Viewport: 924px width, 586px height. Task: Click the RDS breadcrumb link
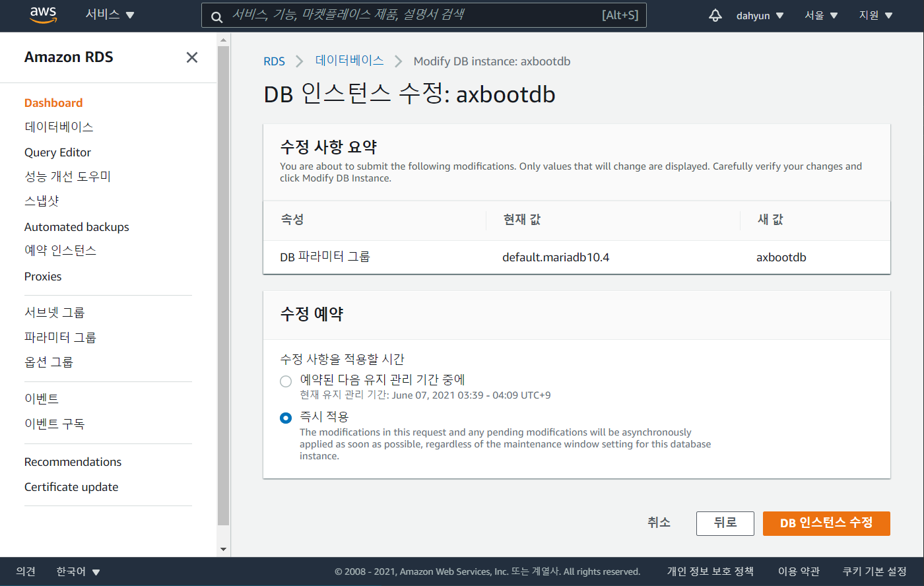(x=274, y=61)
